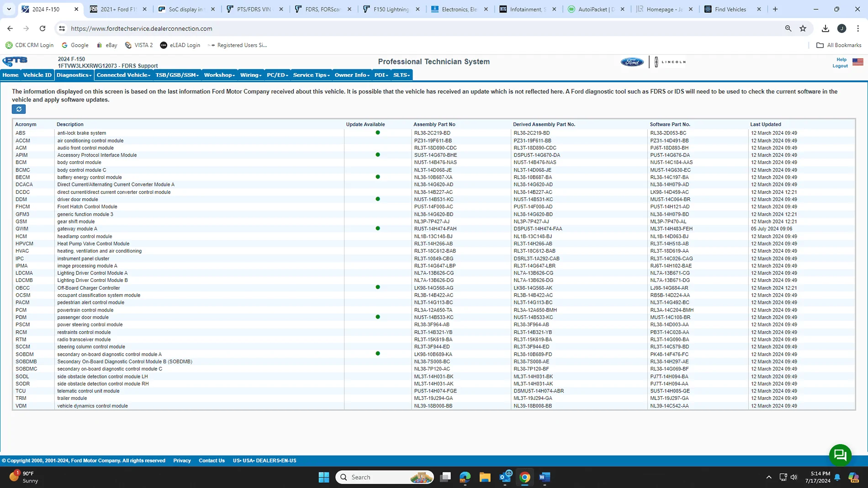The height and width of the screenshot is (488, 868).
Task: Go to the Home menu item
Action: [x=10, y=75]
